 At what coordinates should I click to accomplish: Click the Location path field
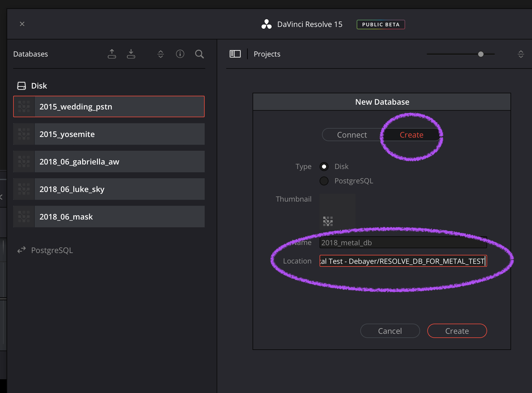click(403, 261)
